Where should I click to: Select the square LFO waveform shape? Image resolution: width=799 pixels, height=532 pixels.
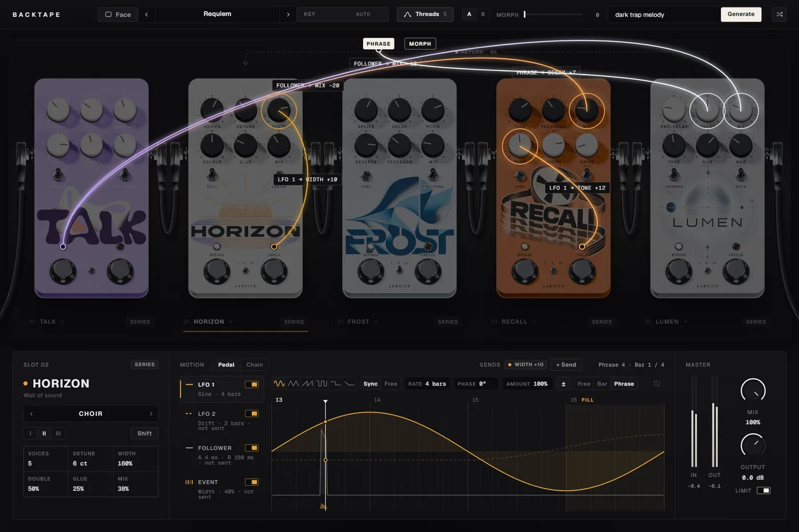click(322, 384)
